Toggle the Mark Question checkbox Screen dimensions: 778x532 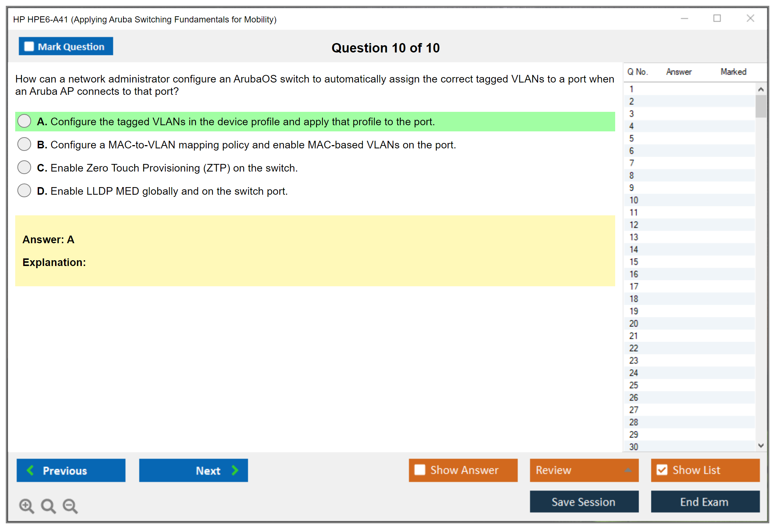(29, 46)
